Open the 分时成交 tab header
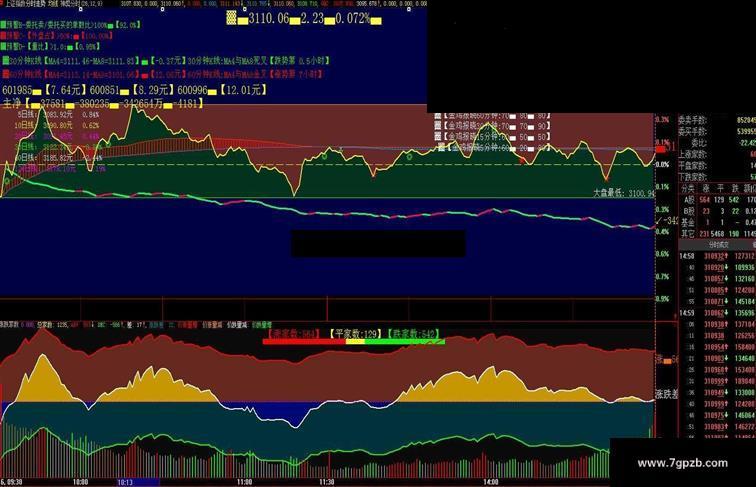Viewport: 756px width, 487px height. point(718,245)
